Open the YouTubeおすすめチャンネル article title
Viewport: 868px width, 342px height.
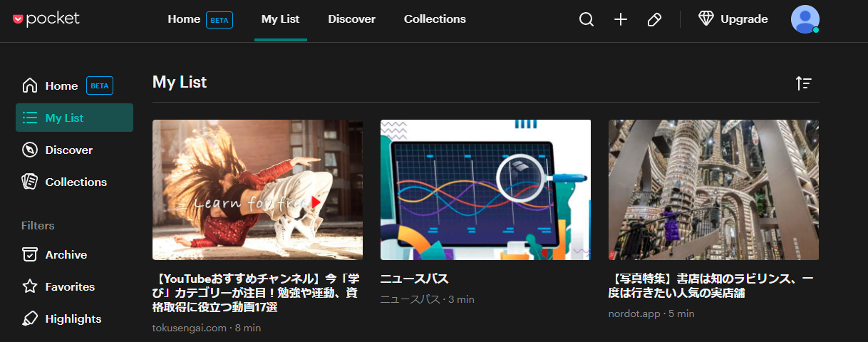pyautogui.click(x=257, y=293)
